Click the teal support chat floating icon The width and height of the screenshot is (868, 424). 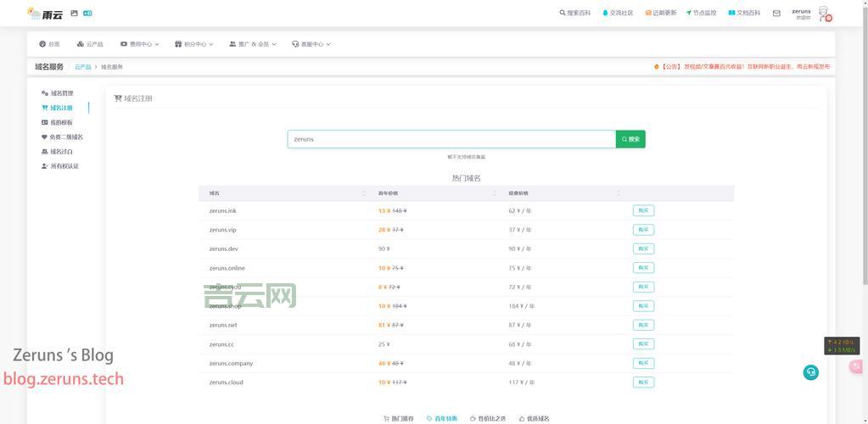click(811, 372)
